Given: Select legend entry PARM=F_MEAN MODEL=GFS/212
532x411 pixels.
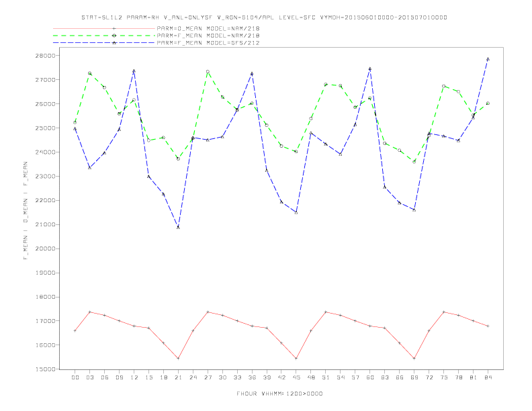Looking at the screenshot, I should (x=208, y=43).
